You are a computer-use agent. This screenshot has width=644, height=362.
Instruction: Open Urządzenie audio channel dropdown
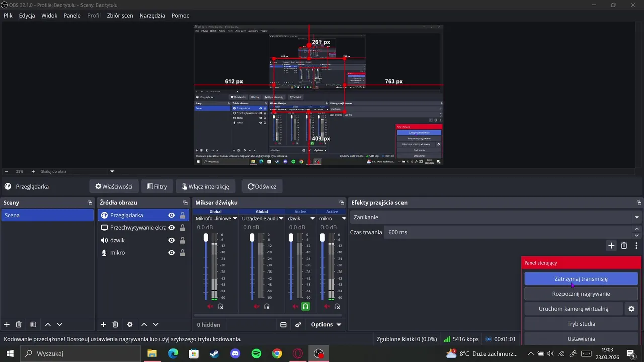(281, 219)
